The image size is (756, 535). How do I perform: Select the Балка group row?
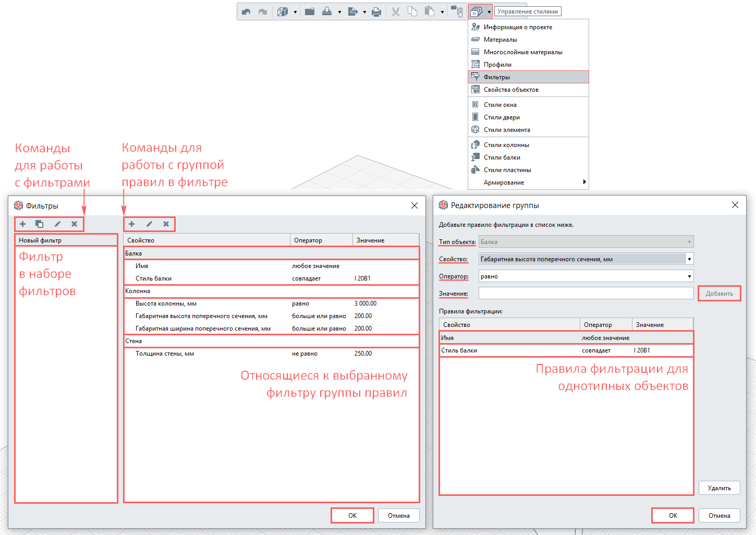click(271, 253)
